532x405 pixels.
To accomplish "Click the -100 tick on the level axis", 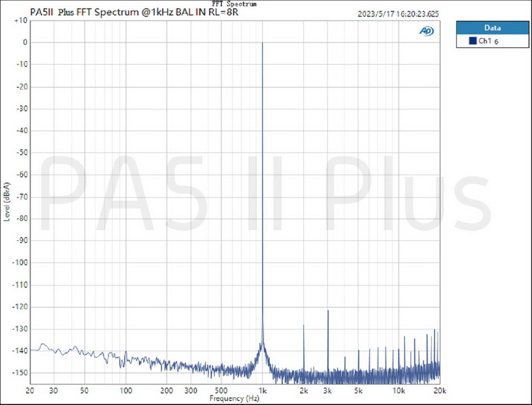I will pyautogui.click(x=19, y=263).
